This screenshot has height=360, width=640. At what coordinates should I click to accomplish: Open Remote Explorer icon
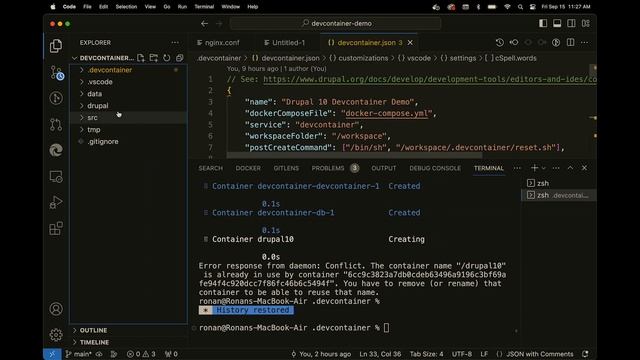pyautogui.click(x=56, y=177)
